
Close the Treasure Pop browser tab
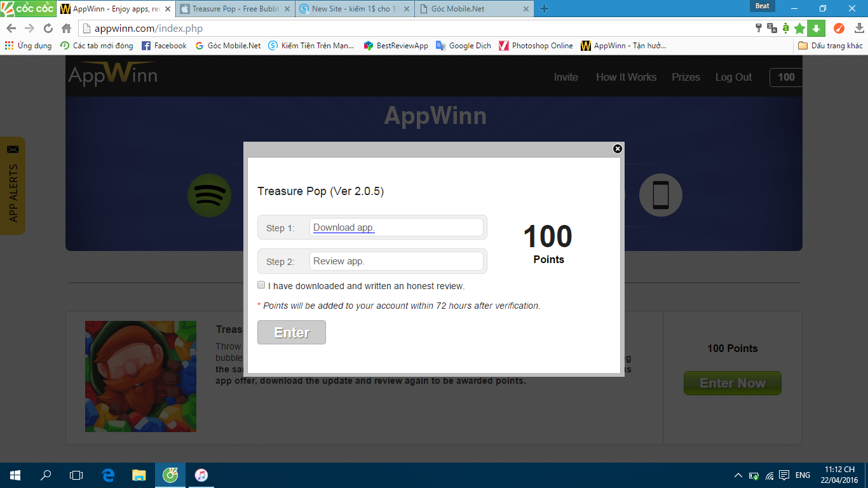[x=287, y=9]
